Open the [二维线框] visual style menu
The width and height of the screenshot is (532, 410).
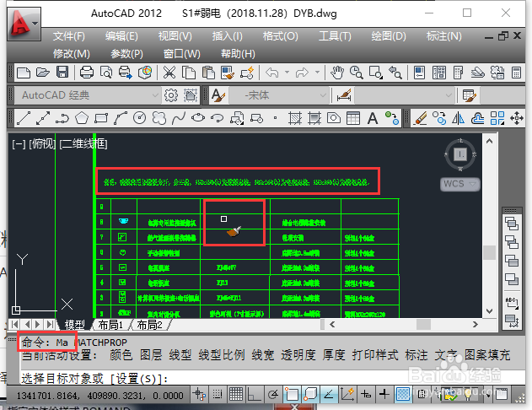coord(83,144)
